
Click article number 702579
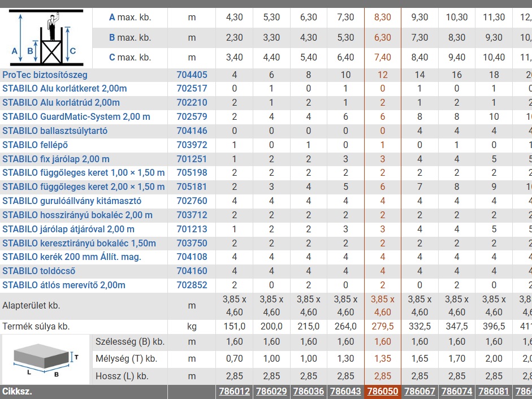(x=192, y=117)
